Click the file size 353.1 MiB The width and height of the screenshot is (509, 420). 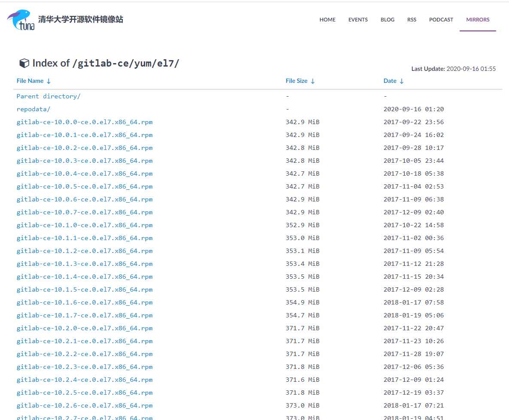303,251
